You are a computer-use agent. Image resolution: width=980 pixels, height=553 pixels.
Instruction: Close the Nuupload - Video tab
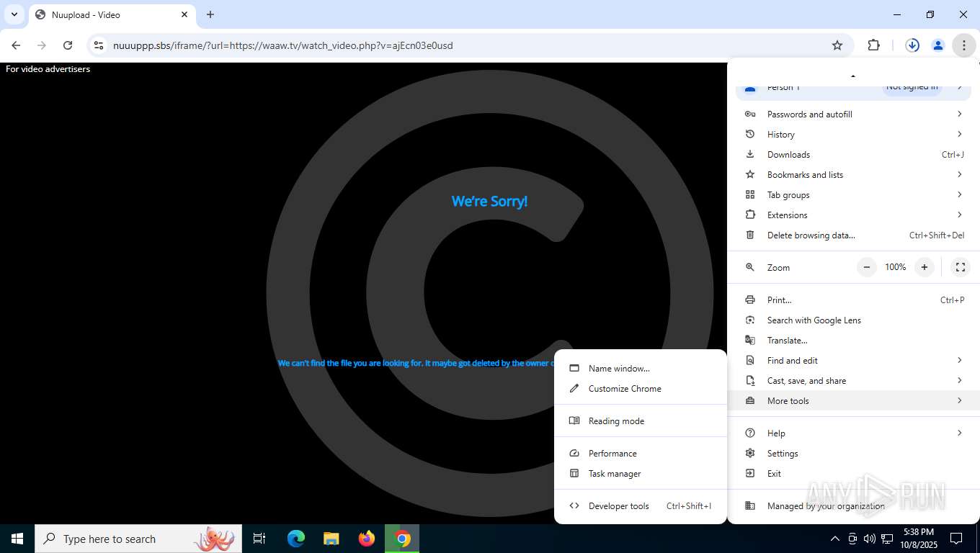[184, 14]
